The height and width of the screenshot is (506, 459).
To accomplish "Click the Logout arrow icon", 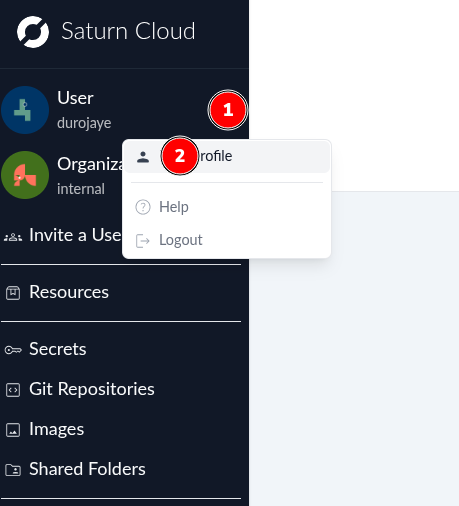I will [143, 241].
